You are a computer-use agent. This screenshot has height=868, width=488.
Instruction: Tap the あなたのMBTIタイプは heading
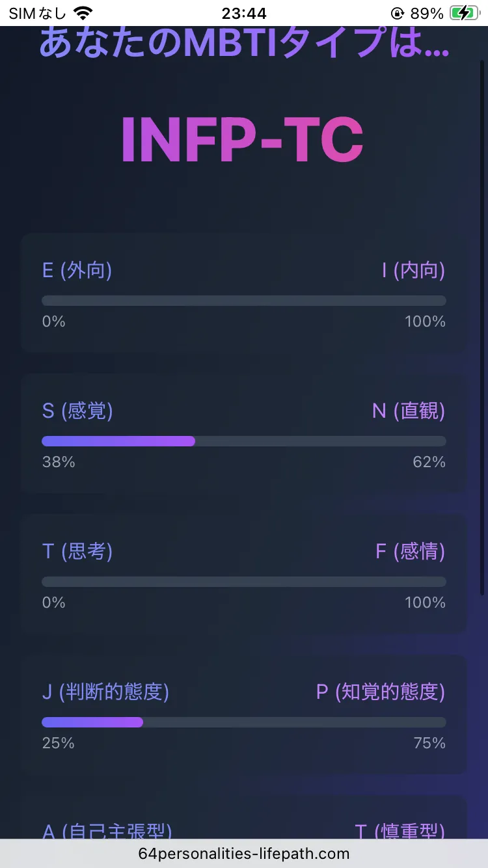point(244,43)
